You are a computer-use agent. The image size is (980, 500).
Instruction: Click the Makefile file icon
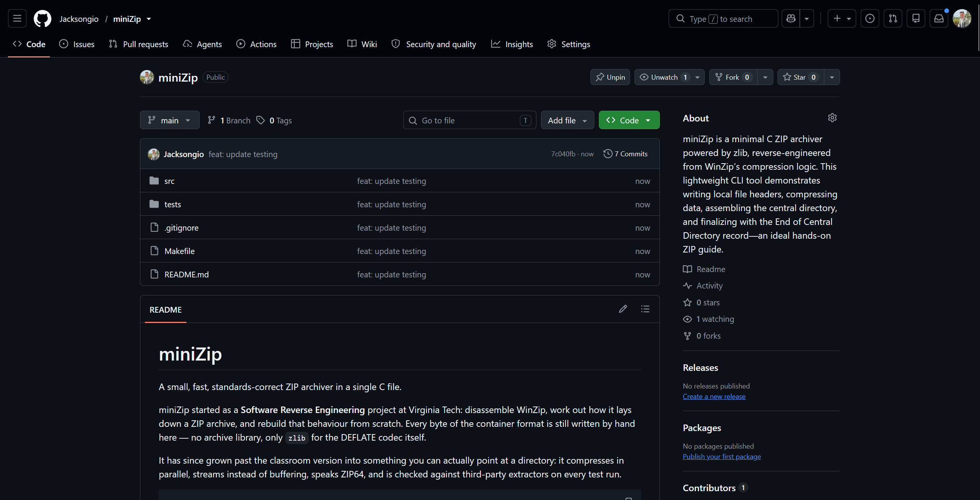154,251
